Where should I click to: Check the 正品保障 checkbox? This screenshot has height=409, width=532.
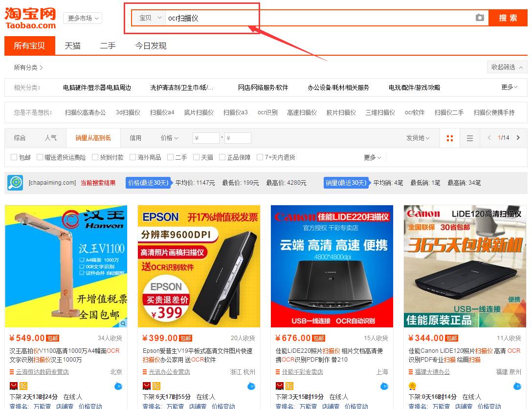point(222,157)
